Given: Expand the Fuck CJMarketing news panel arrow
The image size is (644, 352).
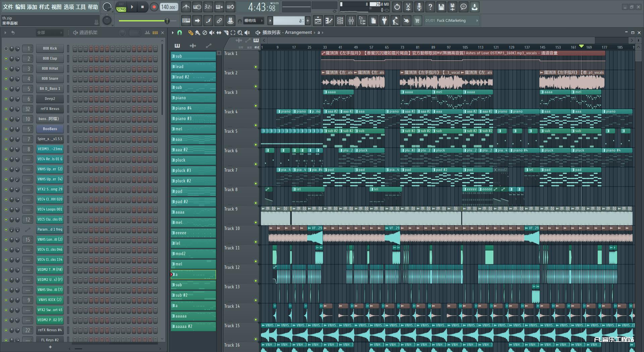Looking at the screenshot, I should click(477, 21).
